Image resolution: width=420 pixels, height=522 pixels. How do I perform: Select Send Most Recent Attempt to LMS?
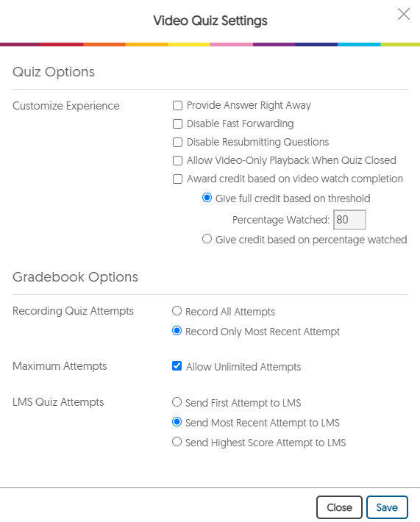tap(177, 422)
